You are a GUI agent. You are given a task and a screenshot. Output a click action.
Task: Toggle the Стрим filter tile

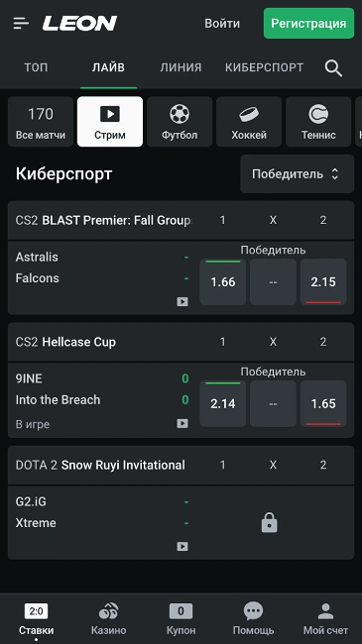click(x=110, y=122)
